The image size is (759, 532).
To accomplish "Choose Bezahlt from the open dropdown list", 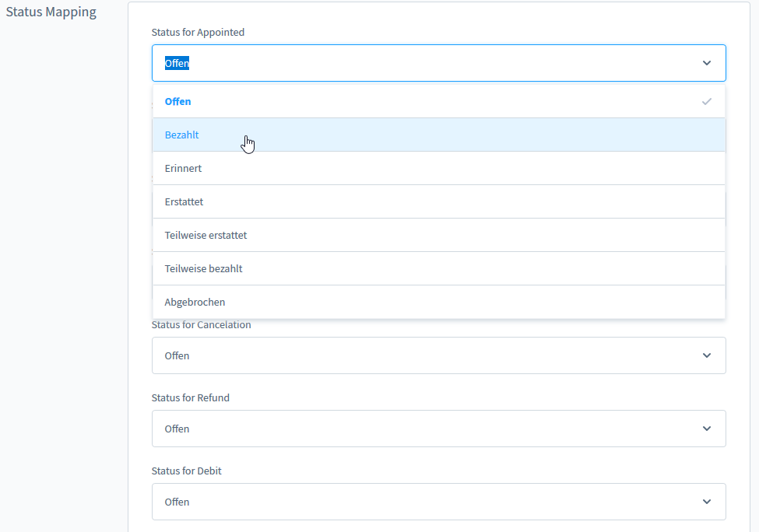I will point(438,135).
